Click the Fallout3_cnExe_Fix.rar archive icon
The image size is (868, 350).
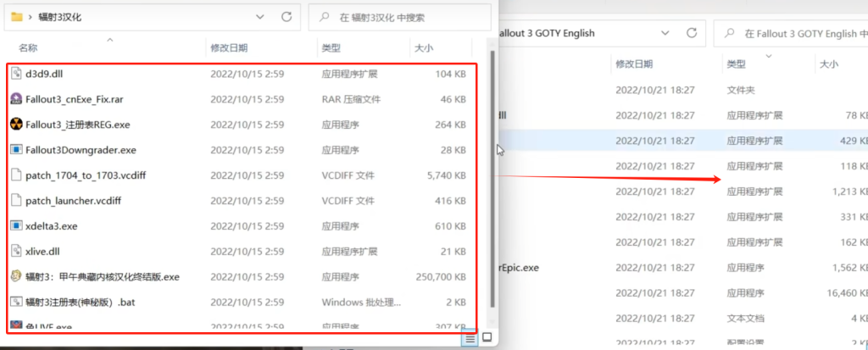pyautogui.click(x=16, y=99)
